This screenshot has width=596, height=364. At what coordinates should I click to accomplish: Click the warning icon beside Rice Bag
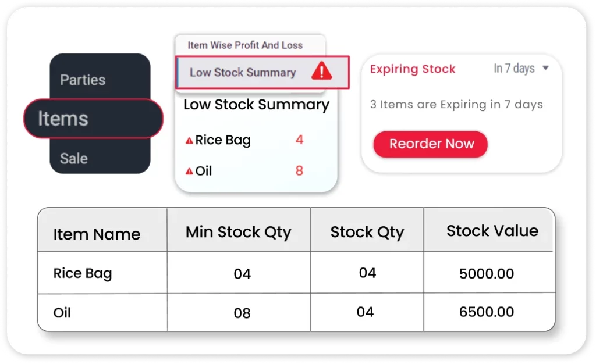point(189,141)
